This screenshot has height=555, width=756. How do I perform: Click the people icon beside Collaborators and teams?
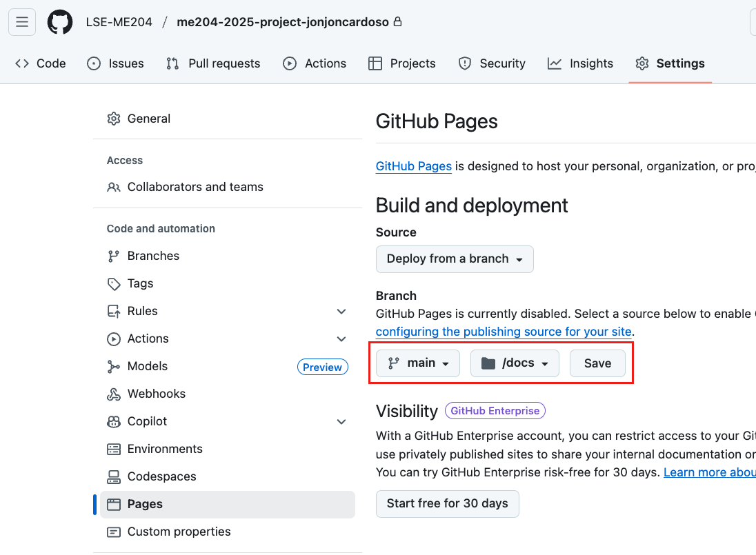[114, 187]
